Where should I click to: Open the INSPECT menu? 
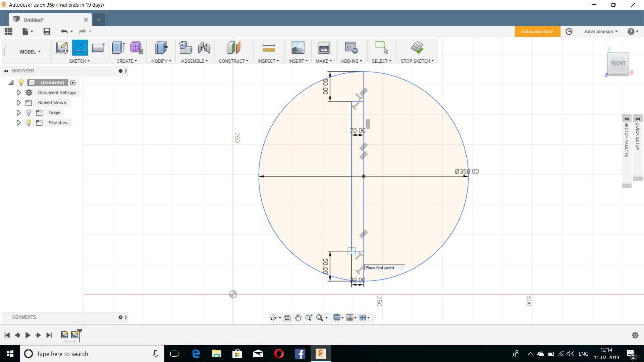pos(268,61)
